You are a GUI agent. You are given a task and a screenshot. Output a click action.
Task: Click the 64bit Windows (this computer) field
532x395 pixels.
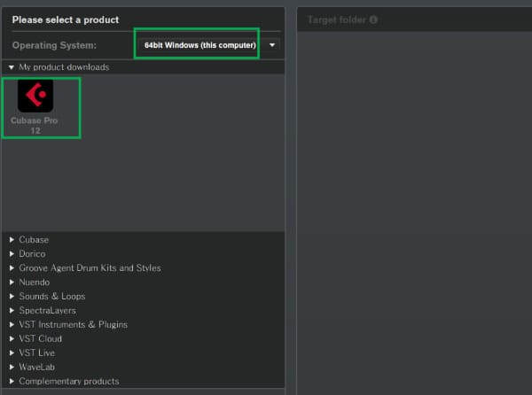199,45
